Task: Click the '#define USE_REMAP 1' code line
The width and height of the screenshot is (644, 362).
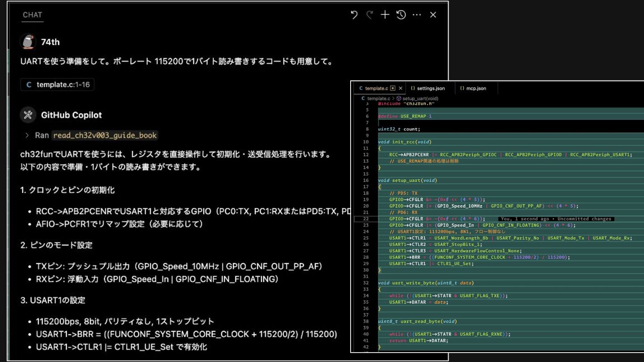Action: pos(405,116)
